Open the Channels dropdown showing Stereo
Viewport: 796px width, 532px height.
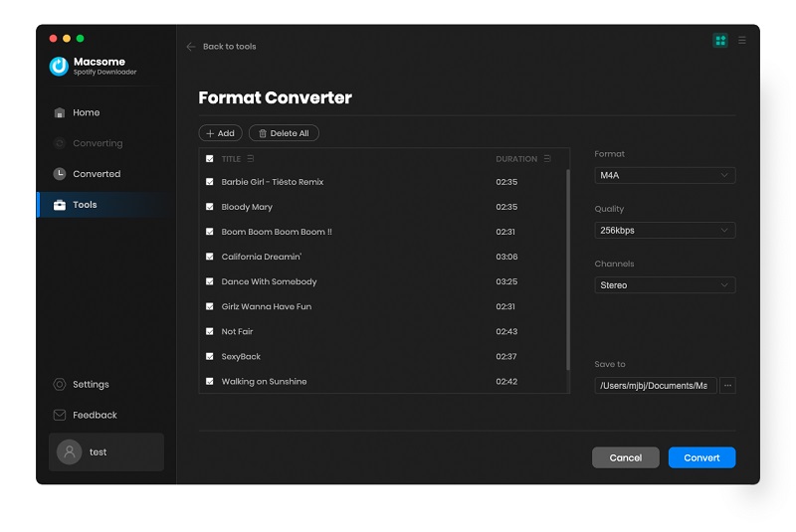[x=665, y=285]
